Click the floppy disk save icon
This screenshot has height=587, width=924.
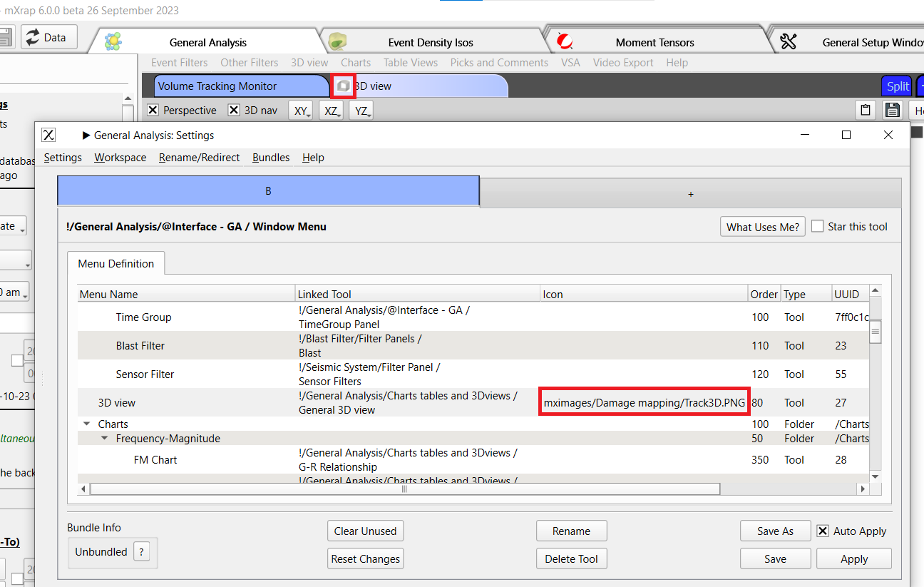893,110
